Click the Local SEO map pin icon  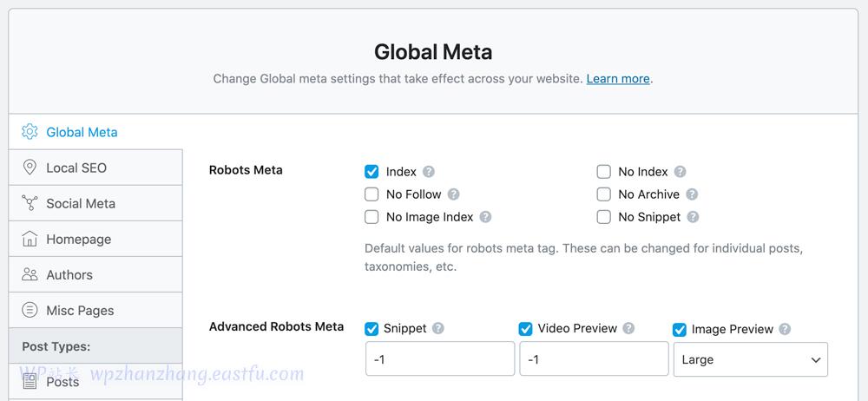30,168
